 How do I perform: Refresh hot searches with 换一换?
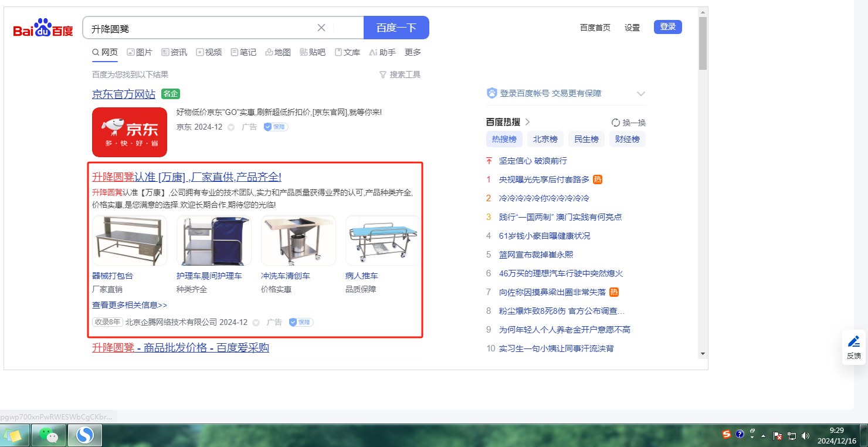coord(629,123)
